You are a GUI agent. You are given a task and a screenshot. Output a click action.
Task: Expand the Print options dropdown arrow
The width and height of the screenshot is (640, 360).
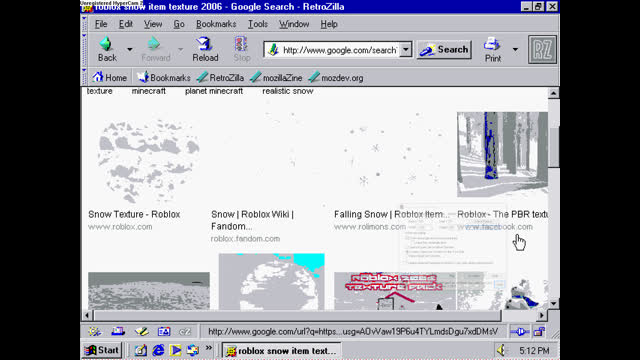515,49
